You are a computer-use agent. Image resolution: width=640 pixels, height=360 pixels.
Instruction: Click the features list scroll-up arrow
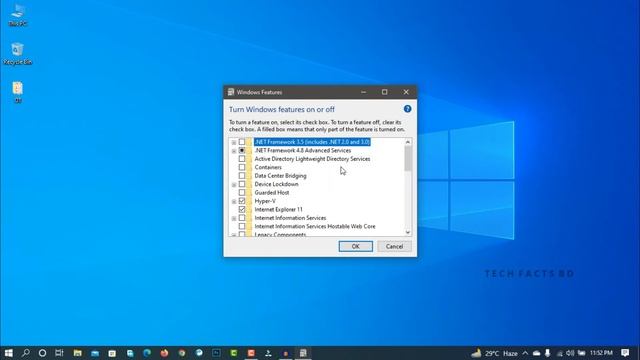(x=408, y=142)
